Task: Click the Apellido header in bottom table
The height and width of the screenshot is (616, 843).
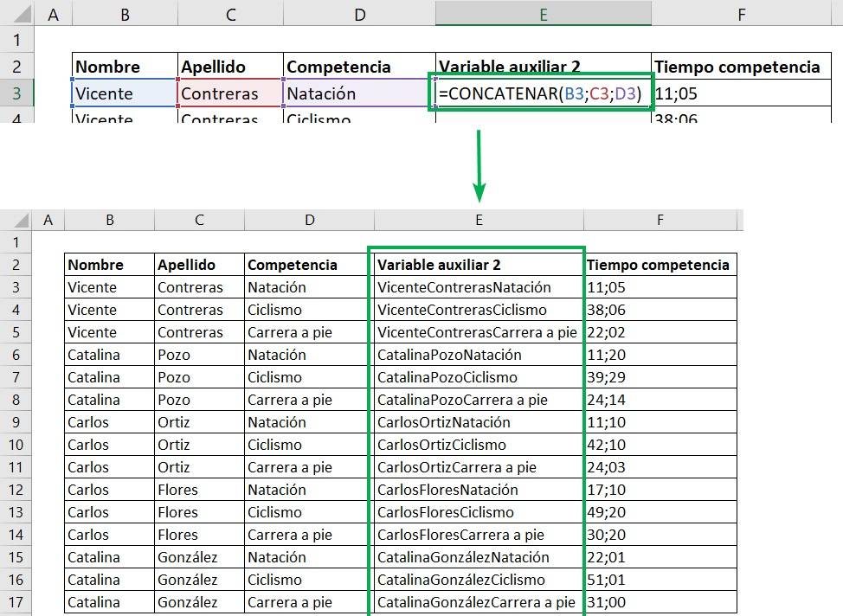Action: tap(199, 265)
